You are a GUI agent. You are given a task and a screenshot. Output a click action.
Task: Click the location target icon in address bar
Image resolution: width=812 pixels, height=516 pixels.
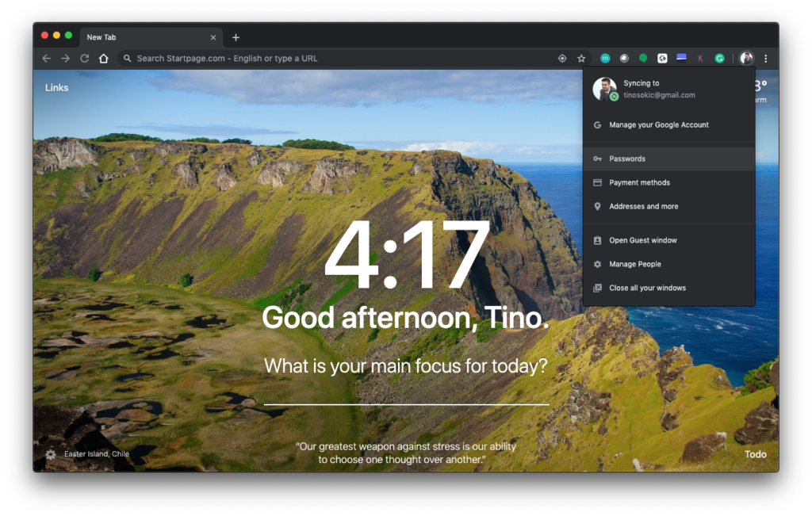[x=562, y=59]
